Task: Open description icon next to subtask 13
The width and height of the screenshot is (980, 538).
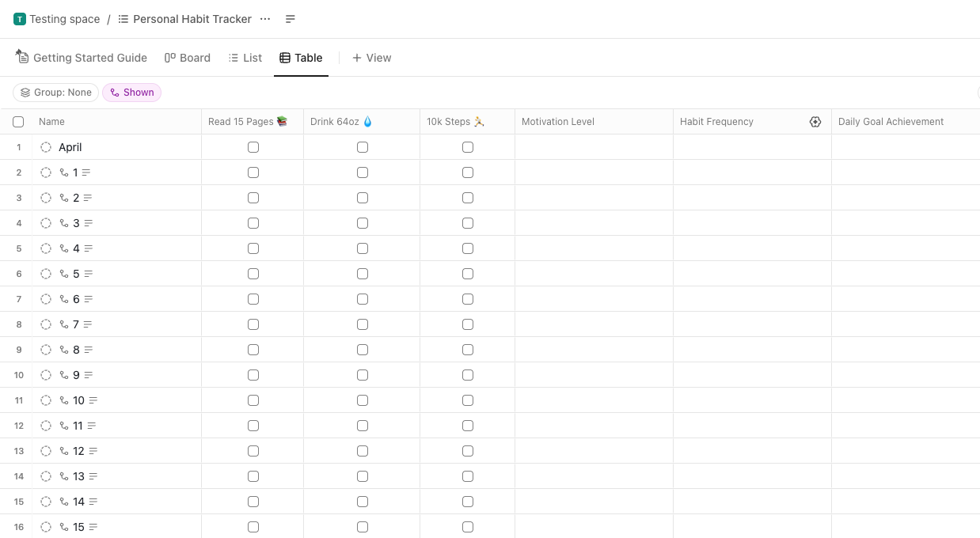Action: point(93,476)
